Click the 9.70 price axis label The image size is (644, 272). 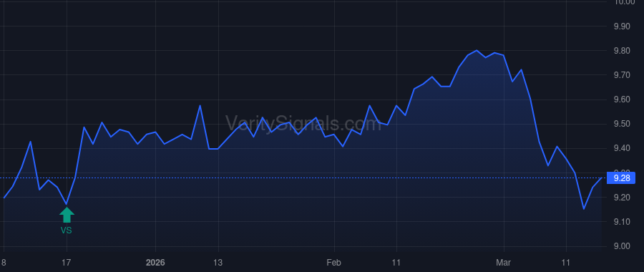pyautogui.click(x=621, y=75)
